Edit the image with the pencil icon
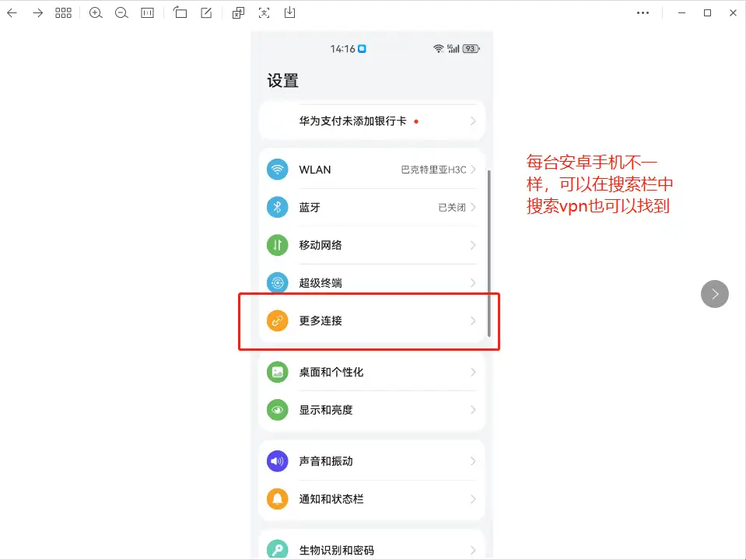 (206, 12)
